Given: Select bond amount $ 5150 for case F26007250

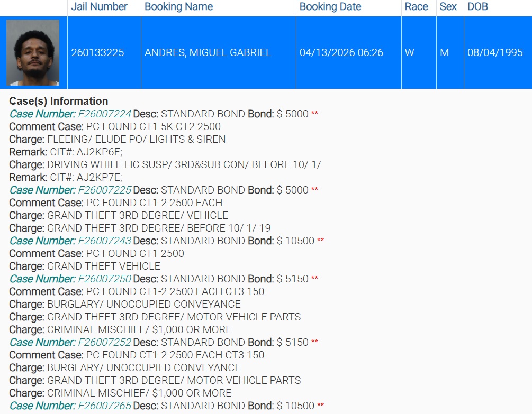Looking at the screenshot, I should pos(292,279).
